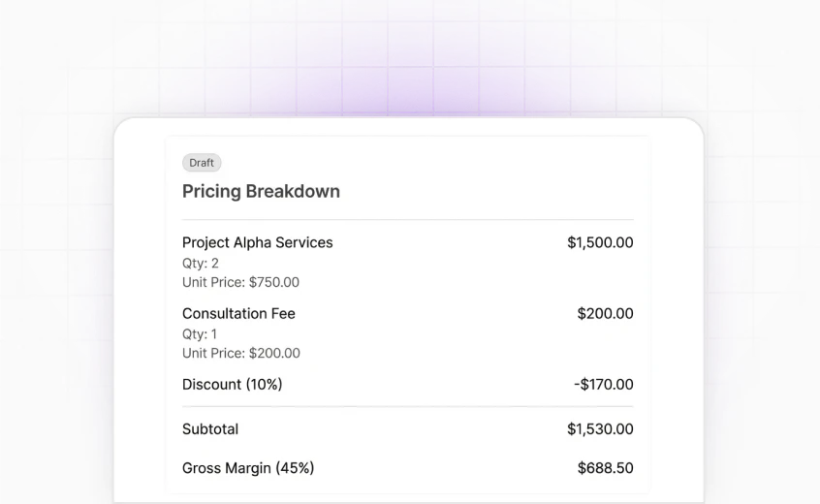Image resolution: width=820 pixels, height=504 pixels.
Task: Click the $1,500.00 line total
Action: click(x=600, y=242)
